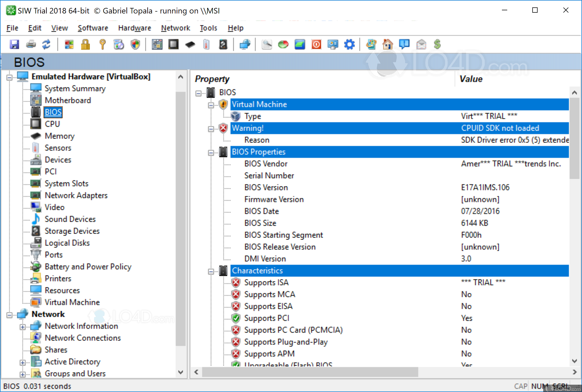
Task: Open the Tools menu
Action: point(208,28)
